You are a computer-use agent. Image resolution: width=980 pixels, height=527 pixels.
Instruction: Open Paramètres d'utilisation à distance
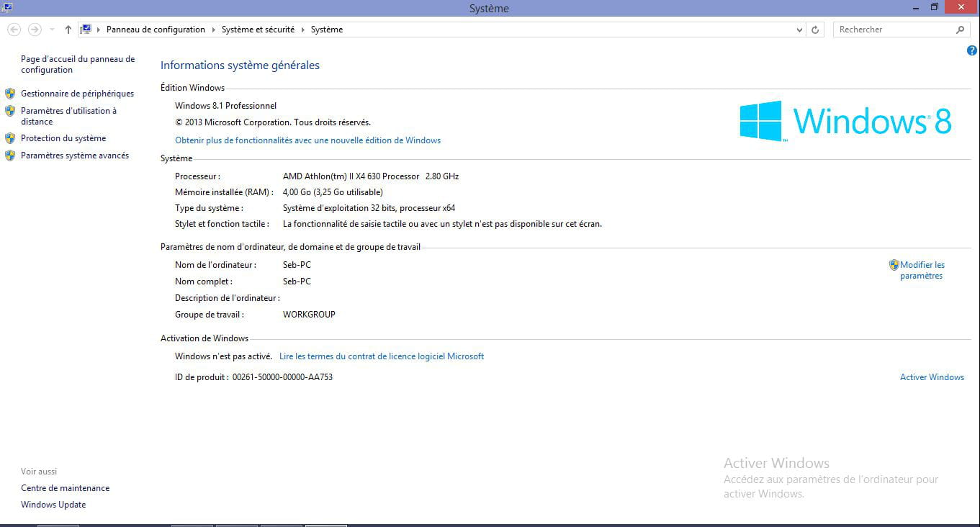[x=68, y=116]
